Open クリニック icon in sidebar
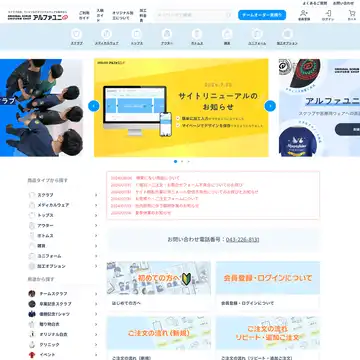The image size is (360, 360). [x=32, y=344]
